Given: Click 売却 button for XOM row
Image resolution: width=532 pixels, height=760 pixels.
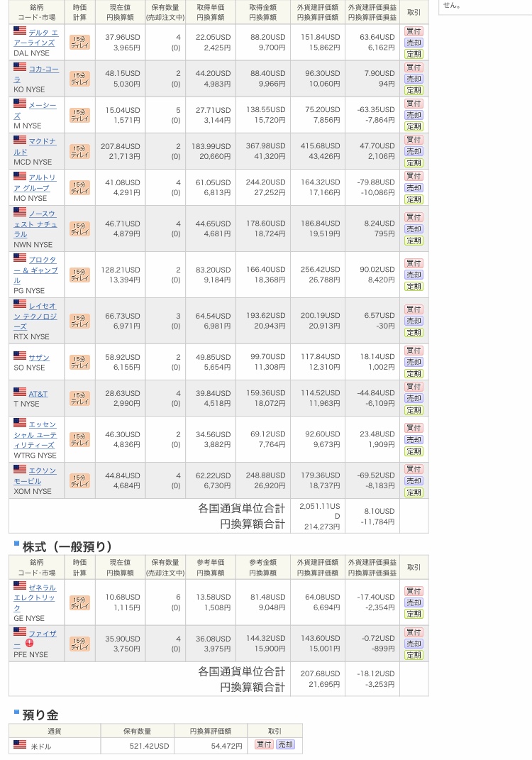Looking at the screenshot, I should click(x=414, y=481).
